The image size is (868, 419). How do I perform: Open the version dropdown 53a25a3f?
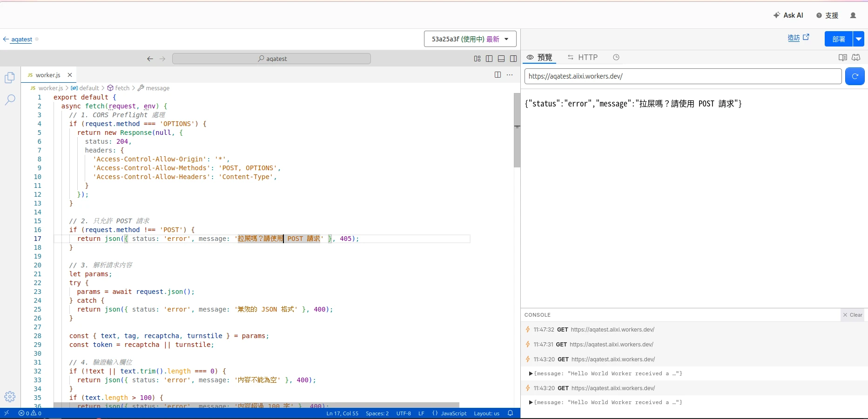470,39
